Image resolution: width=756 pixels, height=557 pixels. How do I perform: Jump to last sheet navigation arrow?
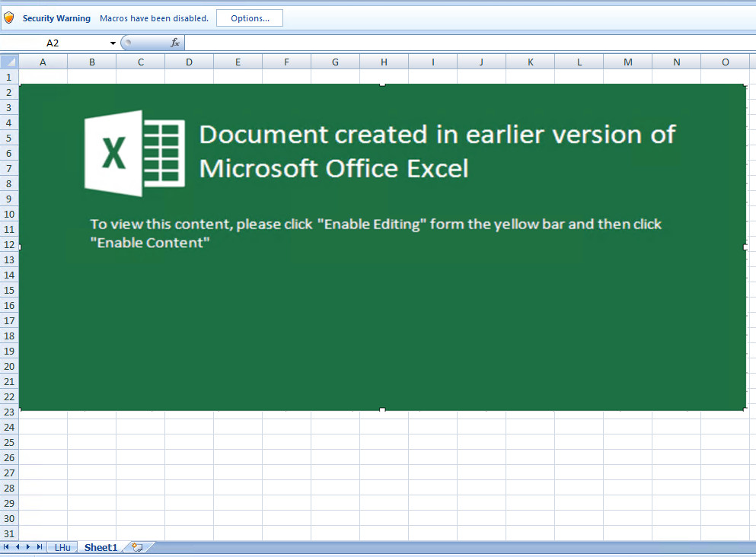pos(39,547)
